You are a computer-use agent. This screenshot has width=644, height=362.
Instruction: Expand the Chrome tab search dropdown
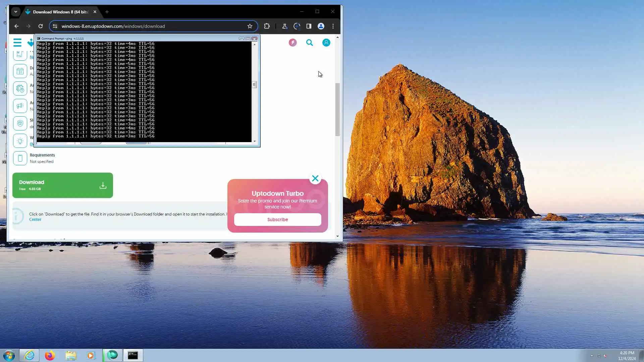(x=15, y=12)
